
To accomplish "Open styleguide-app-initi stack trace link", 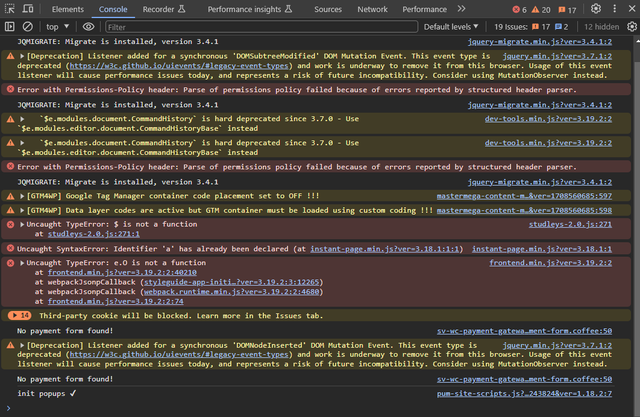I will click(231, 282).
